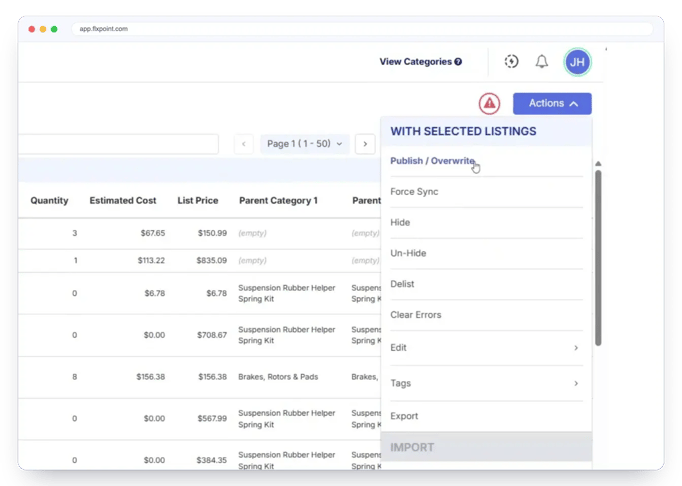The height and width of the screenshot is (486, 682).
Task: Click the $567.99 list price cell
Action: [212, 419]
